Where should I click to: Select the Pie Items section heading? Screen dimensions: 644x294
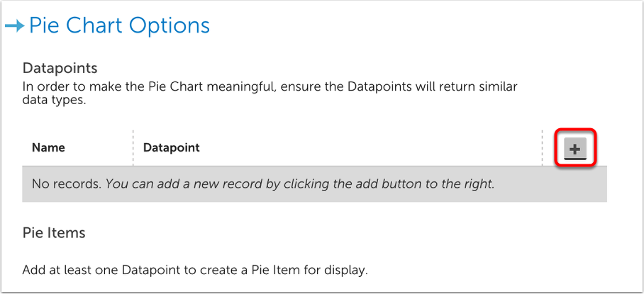[x=54, y=233]
